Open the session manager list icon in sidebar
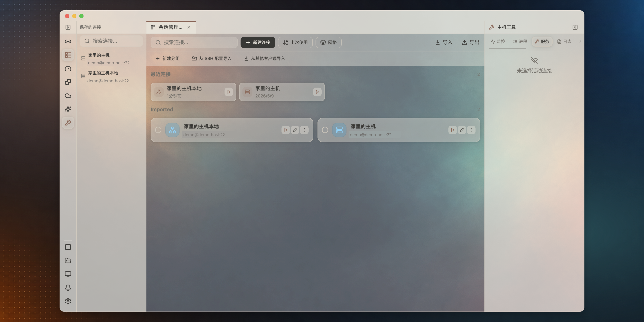 tap(68, 55)
